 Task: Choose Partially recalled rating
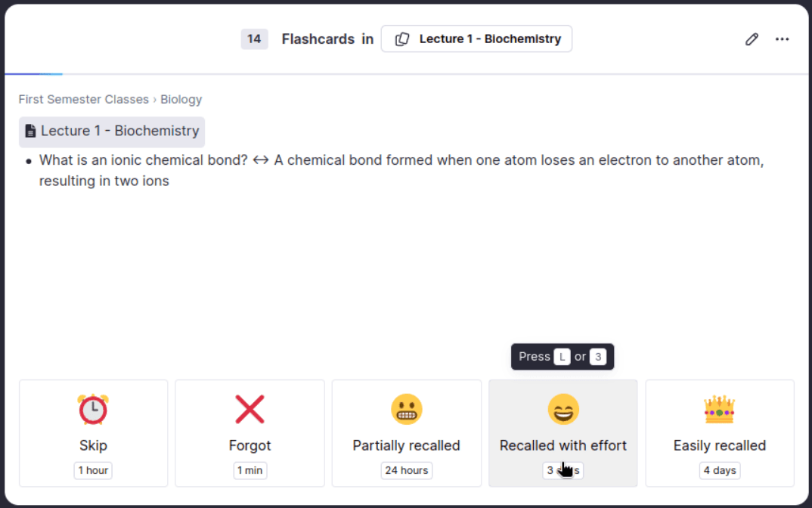coord(406,445)
